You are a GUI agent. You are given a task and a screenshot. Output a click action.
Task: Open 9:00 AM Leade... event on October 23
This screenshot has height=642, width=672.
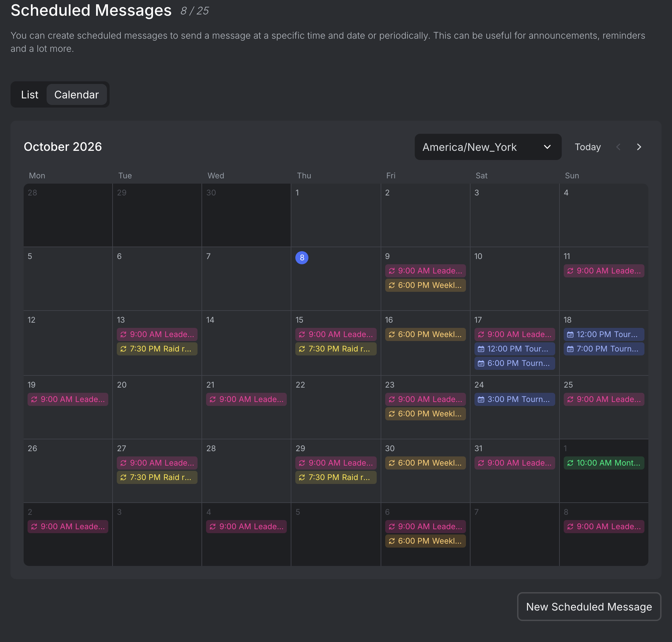click(425, 399)
